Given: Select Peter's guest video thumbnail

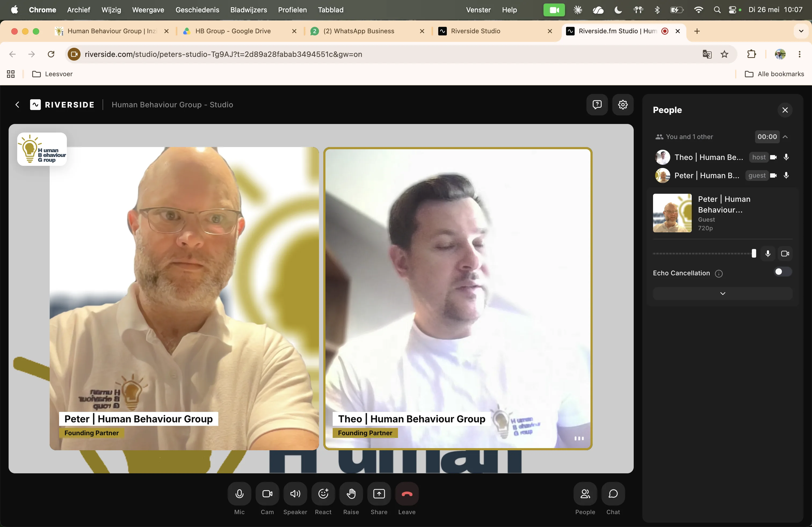Looking at the screenshot, I should tap(672, 213).
